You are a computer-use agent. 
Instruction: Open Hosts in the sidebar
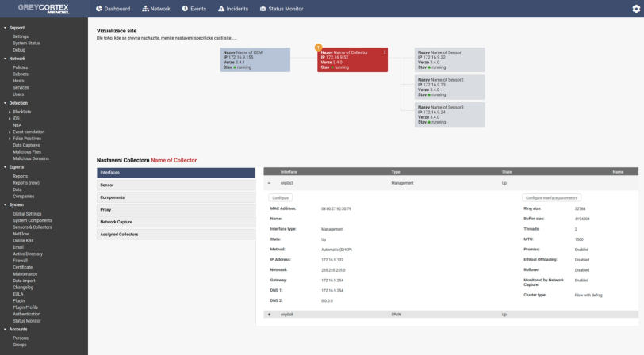click(x=18, y=81)
